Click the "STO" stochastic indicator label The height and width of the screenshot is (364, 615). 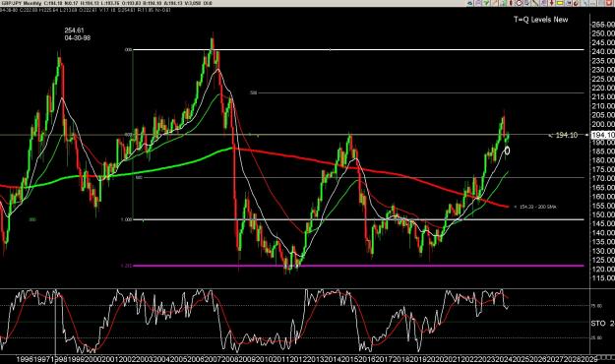point(598,324)
